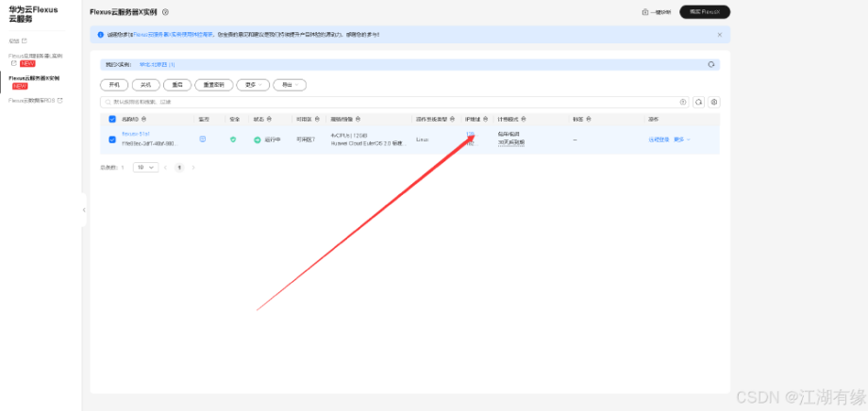Click refresh icon in region banner

pyautogui.click(x=711, y=65)
